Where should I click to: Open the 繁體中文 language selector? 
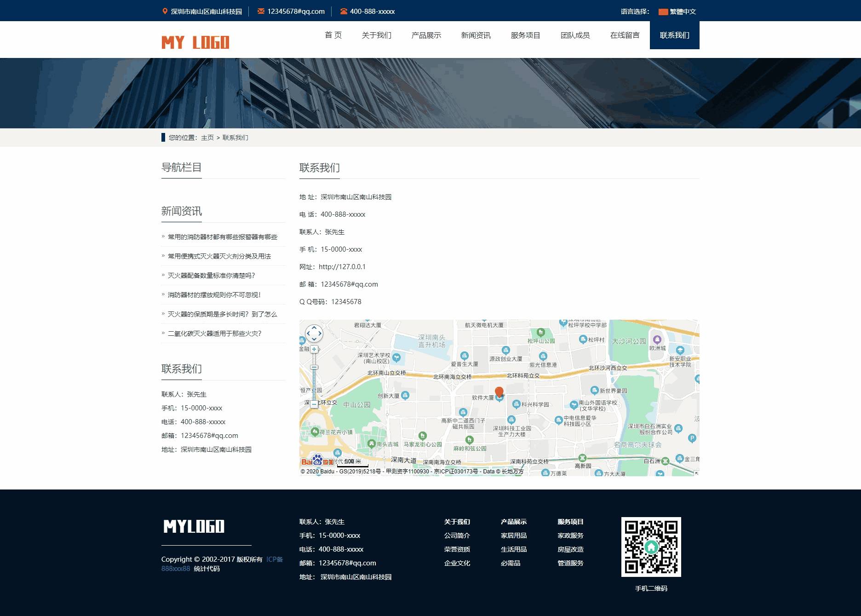(x=682, y=11)
